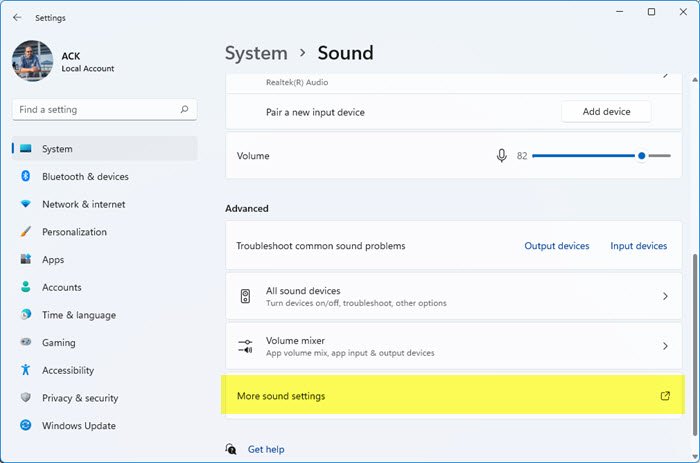
Task: Click the Network & internet wifi icon
Action: (25, 204)
